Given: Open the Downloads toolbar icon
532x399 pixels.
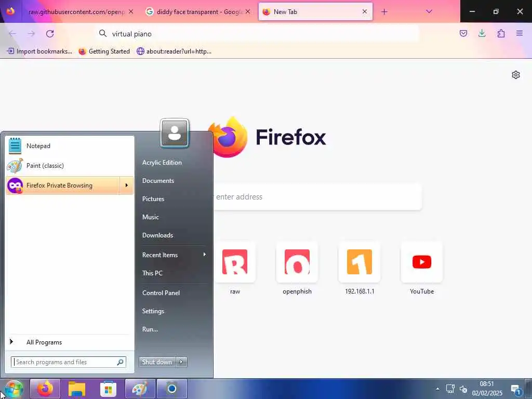Looking at the screenshot, I should pyautogui.click(x=482, y=33).
